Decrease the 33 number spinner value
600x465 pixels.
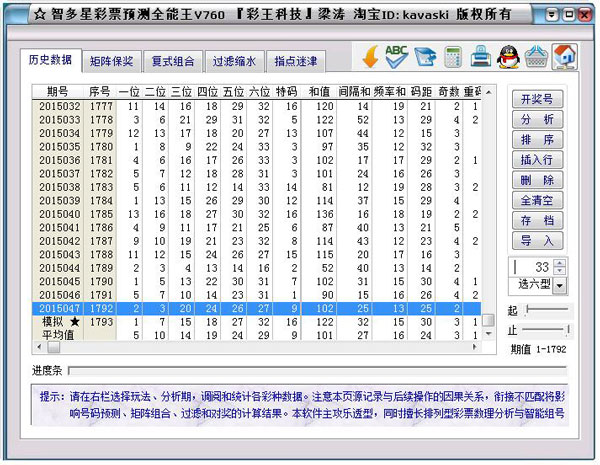[x=560, y=271]
